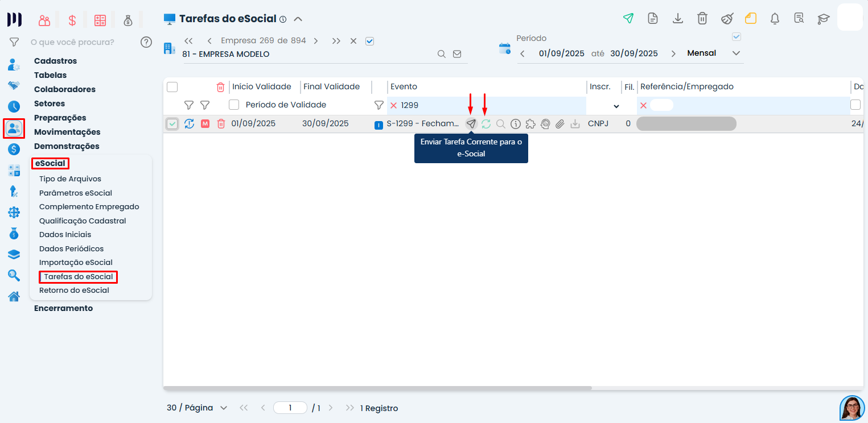Screen dimensions: 868x423
Task: Advance to the next period
Action: 673,53
